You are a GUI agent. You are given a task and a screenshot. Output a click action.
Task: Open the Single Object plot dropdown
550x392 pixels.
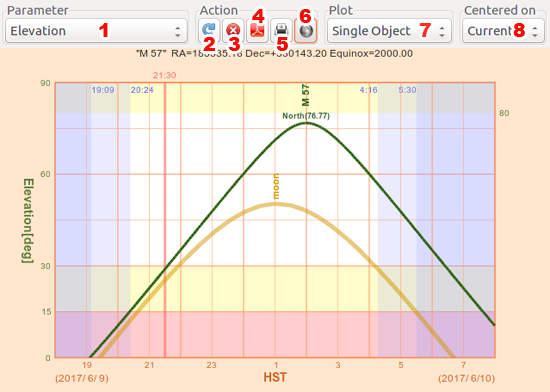[x=389, y=31]
